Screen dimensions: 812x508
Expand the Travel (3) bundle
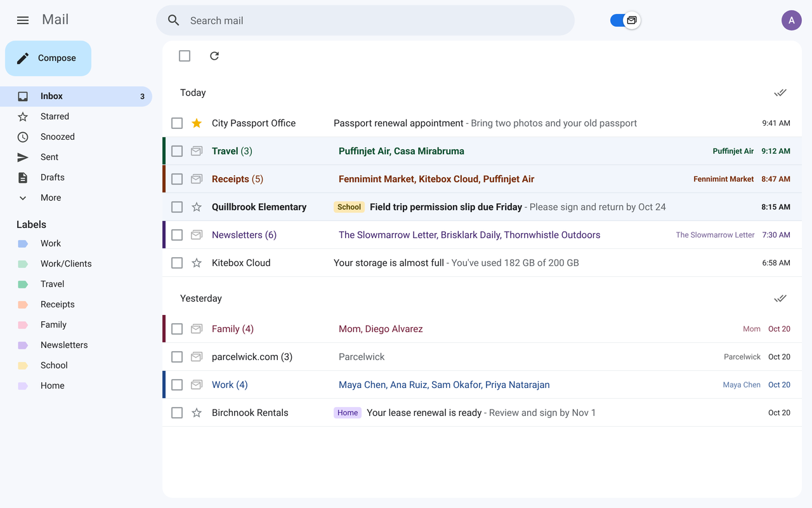coord(482,151)
